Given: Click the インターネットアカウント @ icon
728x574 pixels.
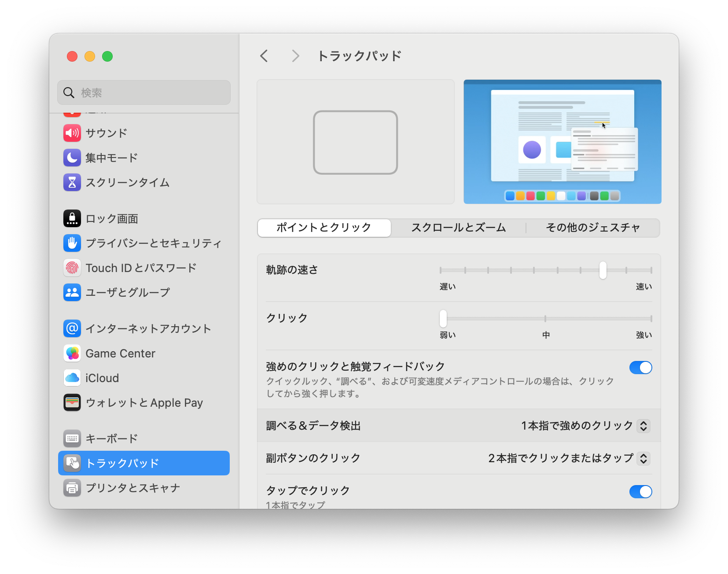Looking at the screenshot, I should [72, 328].
